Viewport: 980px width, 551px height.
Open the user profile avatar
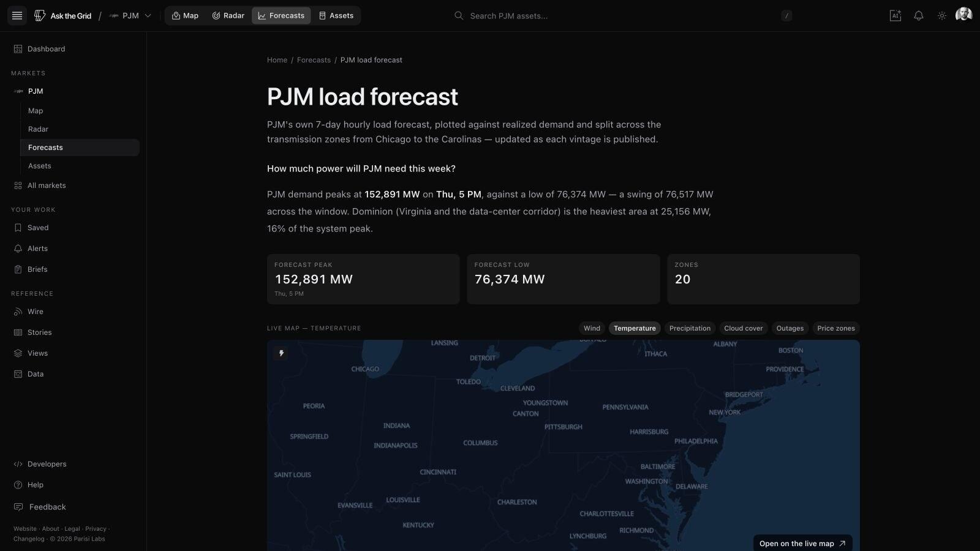click(963, 15)
